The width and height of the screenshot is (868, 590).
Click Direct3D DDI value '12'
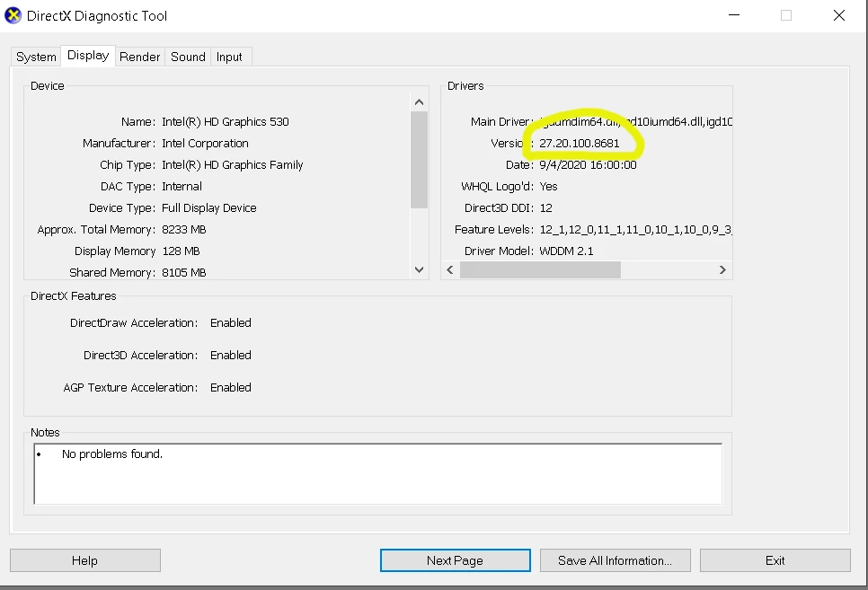545,208
